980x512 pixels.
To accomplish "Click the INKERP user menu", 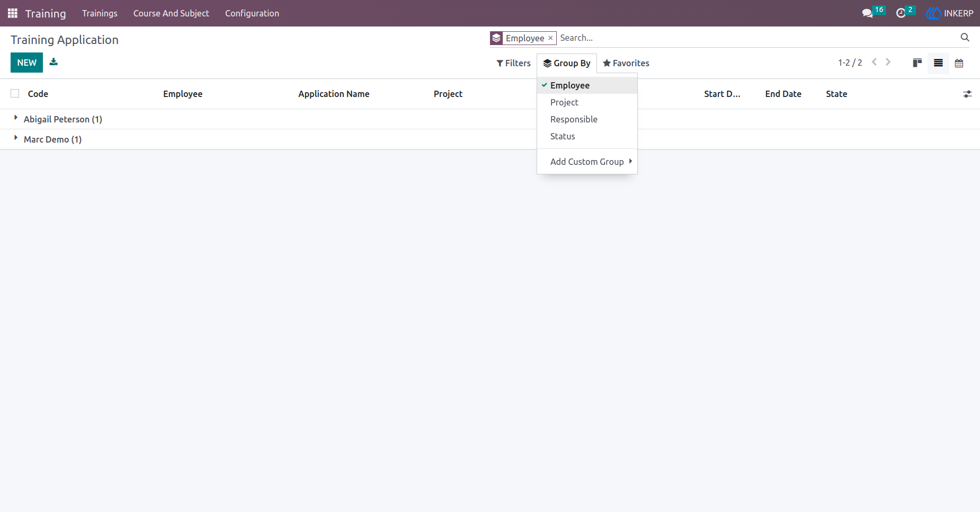I will coord(950,13).
